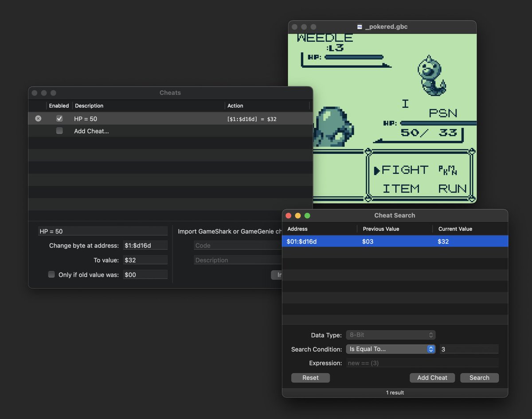532x419 pixels.
Task: Click the $32 current value cell
Action: coord(443,241)
